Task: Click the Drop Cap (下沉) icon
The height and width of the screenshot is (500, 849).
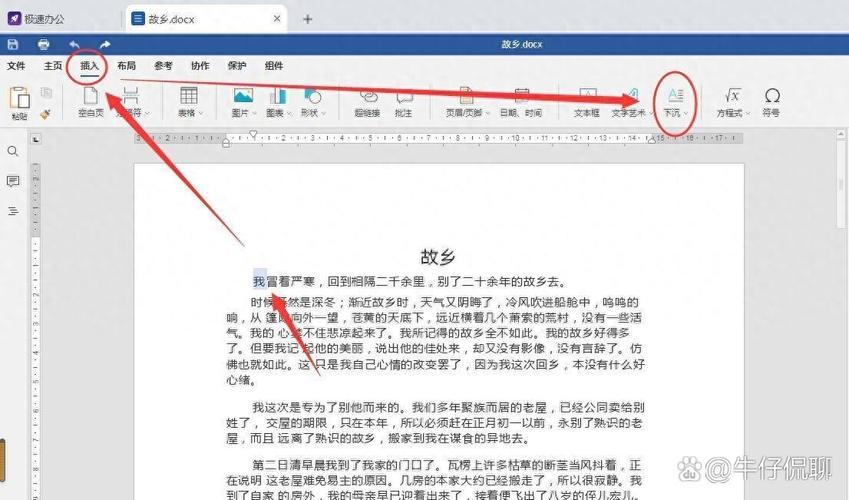Action: point(675,95)
